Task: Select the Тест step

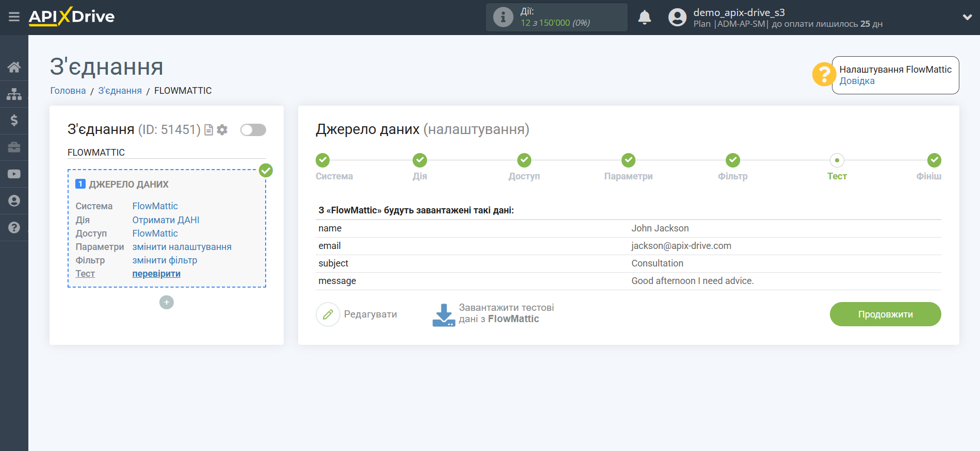Action: tap(837, 160)
